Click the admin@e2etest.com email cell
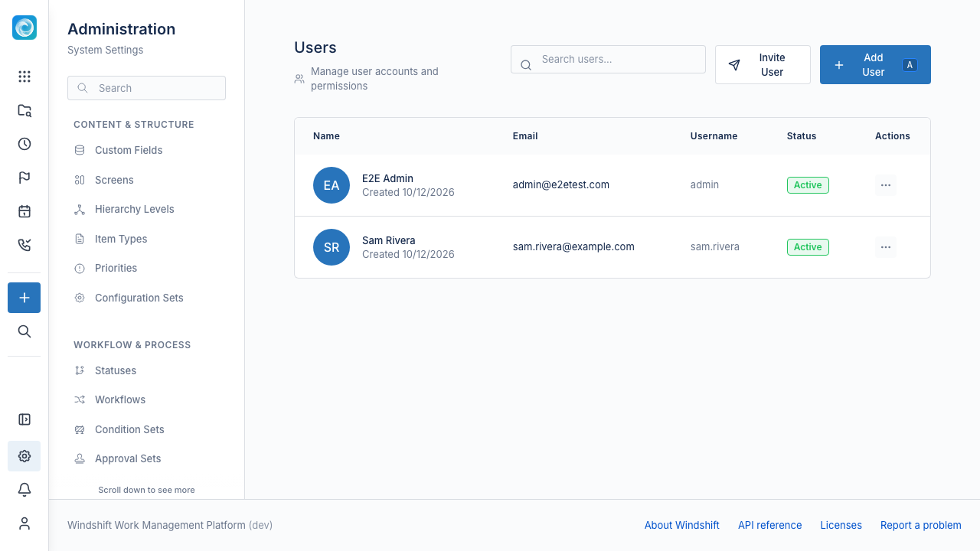 (561, 184)
